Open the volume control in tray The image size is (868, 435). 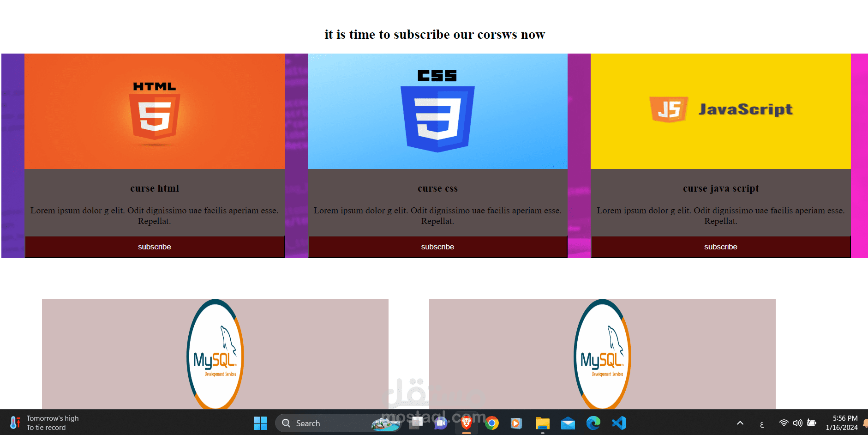(x=797, y=423)
